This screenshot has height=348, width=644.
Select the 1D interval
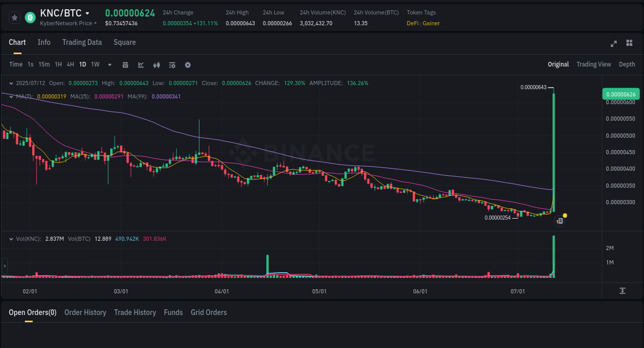[82, 64]
